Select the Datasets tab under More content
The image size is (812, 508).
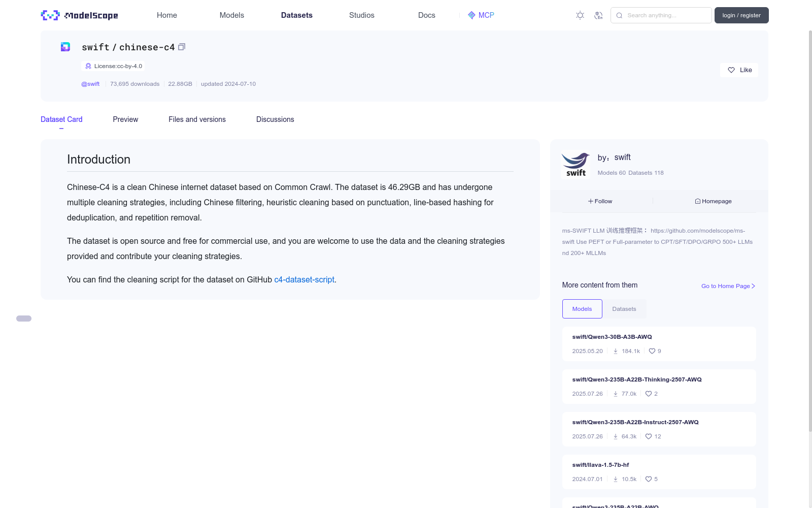624,309
